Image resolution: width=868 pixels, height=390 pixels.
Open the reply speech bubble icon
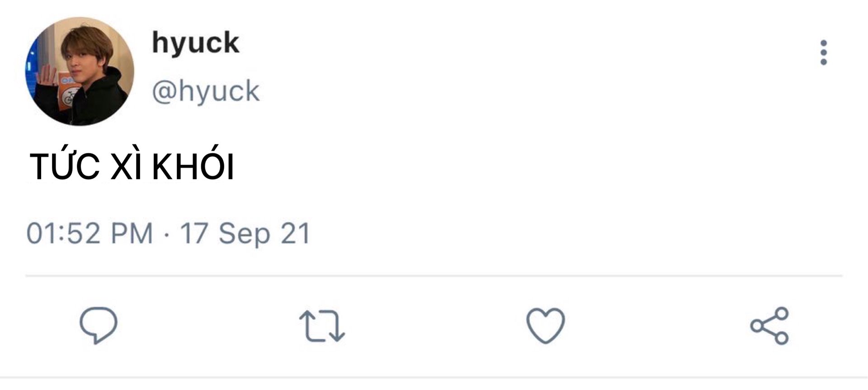(99, 325)
